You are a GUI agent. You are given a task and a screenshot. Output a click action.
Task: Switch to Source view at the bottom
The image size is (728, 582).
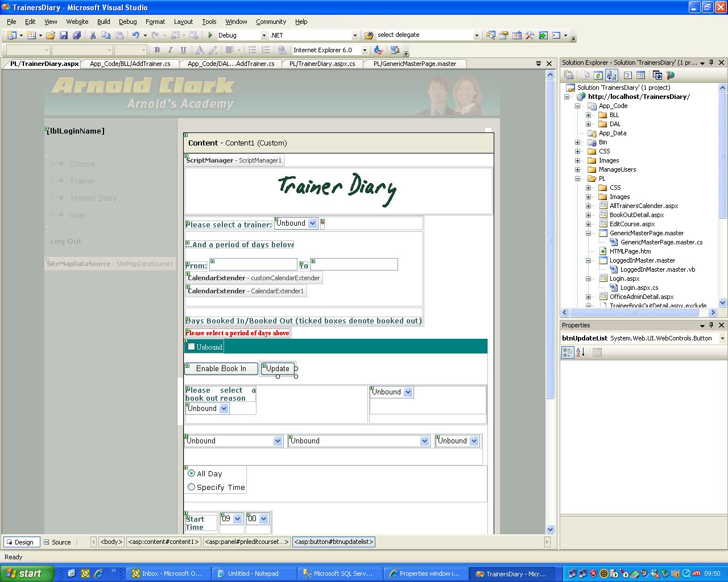click(x=57, y=542)
